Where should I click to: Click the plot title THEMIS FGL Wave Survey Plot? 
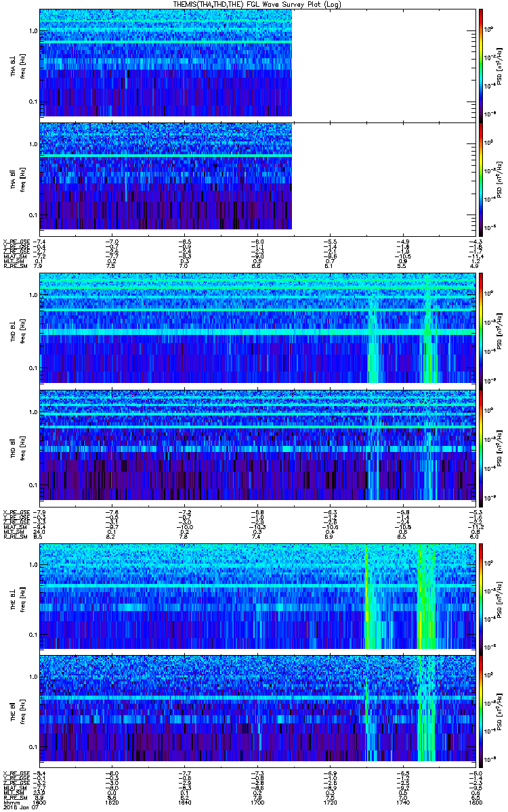[257, 4]
